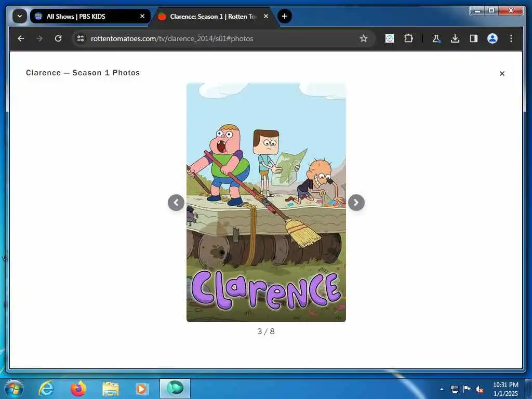Screen dimensions: 532x399
Task: Click the Clarence poster image
Action: click(x=267, y=202)
